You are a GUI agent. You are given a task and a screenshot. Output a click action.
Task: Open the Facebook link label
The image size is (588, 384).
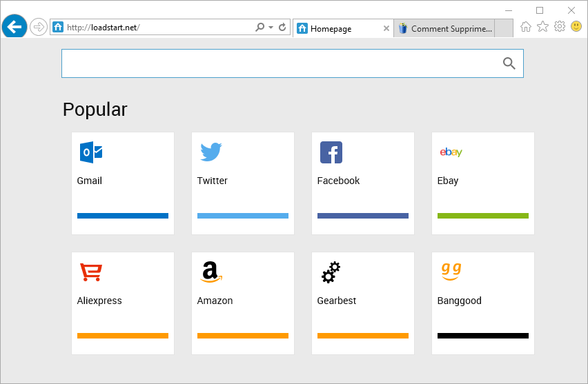pyautogui.click(x=338, y=181)
